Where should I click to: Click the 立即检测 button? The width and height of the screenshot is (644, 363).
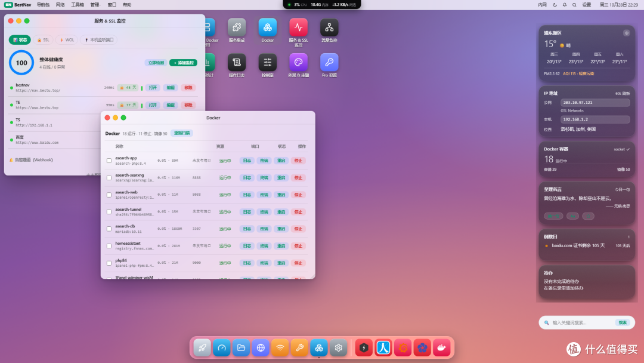click(x=156, y=63)
